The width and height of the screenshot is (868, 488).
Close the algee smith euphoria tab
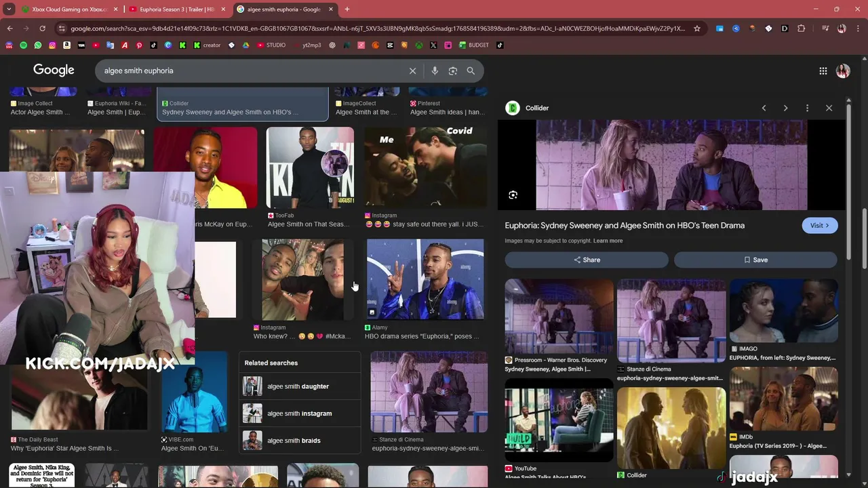(x=331, y=9)
